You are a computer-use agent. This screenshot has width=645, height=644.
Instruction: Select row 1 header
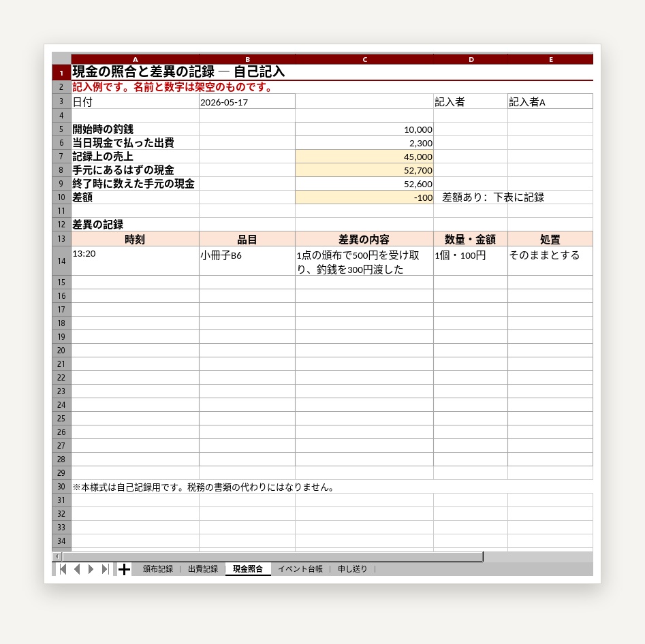[x=61, y=73]
